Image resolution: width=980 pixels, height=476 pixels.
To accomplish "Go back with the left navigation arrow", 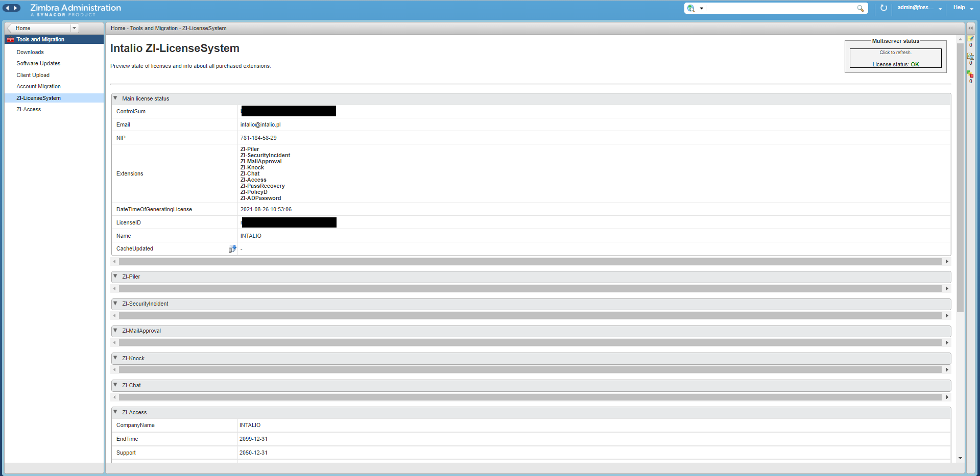I will (x=7, y=8).
